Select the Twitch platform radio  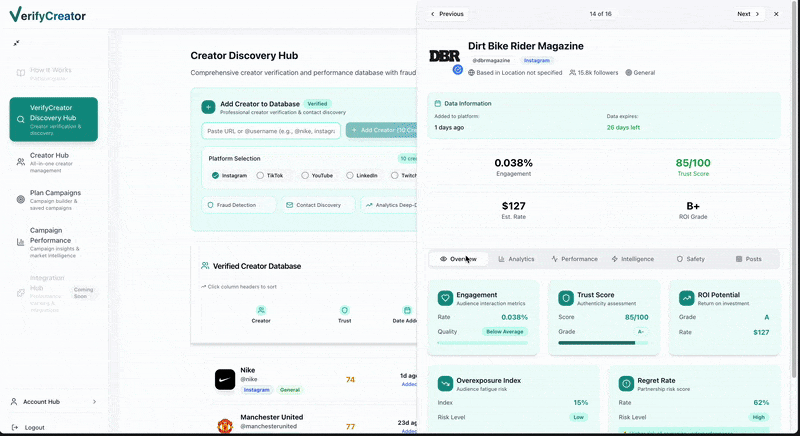coord(394,175)
